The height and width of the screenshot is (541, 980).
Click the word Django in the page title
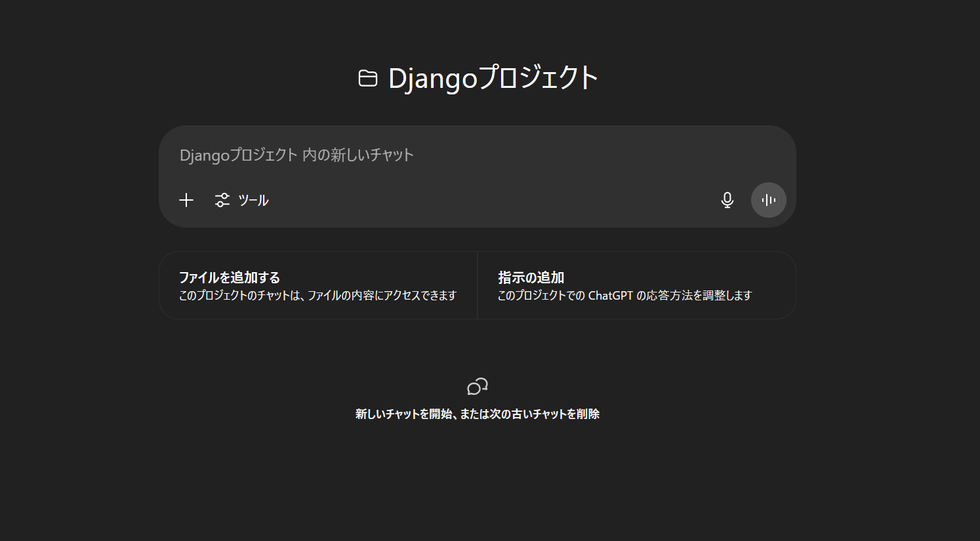tap(432, 79)
